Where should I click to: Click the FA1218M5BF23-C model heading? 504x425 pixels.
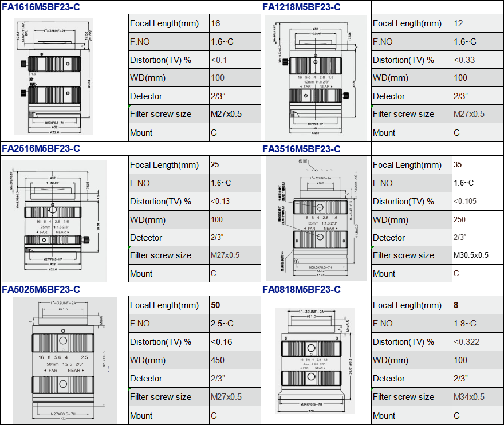(x=301, y=7)
